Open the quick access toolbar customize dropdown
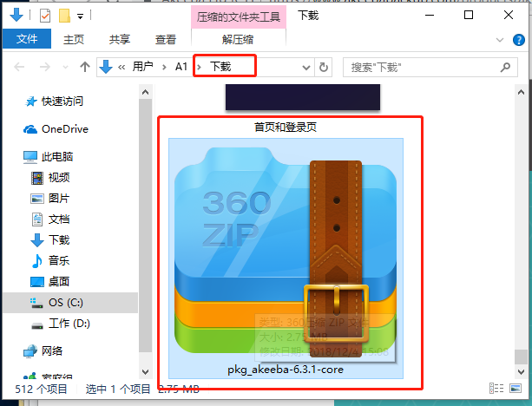532x406 pixels. 81,16
